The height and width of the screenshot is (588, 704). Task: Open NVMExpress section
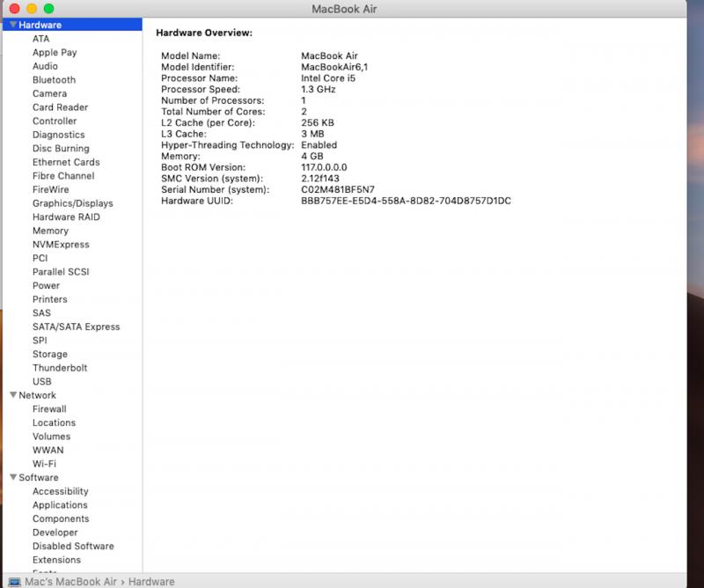point(61,245)
